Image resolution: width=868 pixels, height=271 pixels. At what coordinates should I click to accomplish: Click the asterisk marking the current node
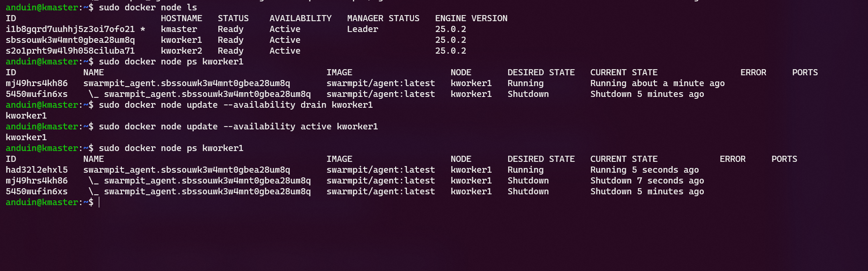143,30
